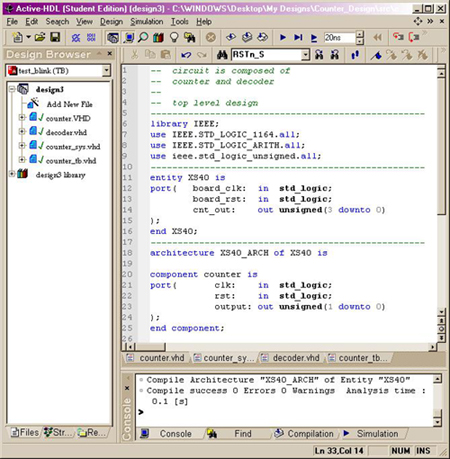450x459 pixels.
Task: Open the RSTn_S search combo dropdown
Action: pos(305,55)
